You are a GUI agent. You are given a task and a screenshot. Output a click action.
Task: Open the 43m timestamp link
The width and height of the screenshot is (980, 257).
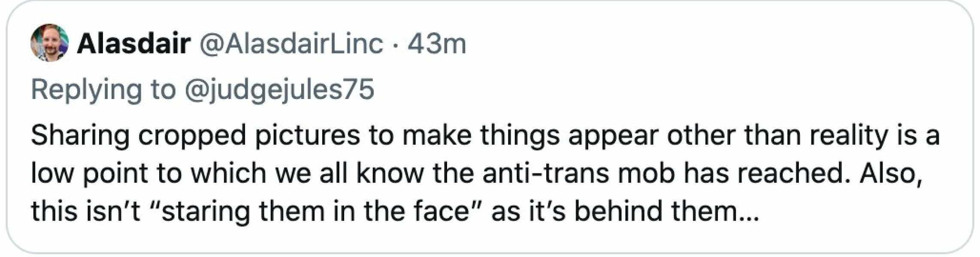(x=436, y=44)
